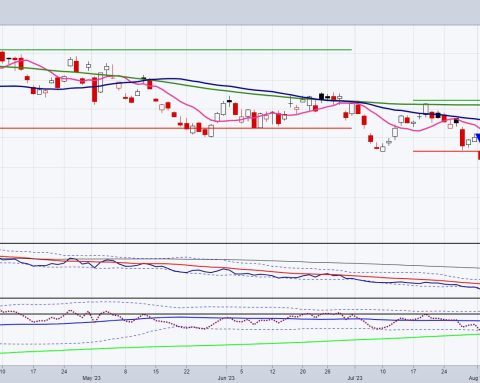Select the 12 date label on time axis
This screenshot has height=383, width=480.
272,371
